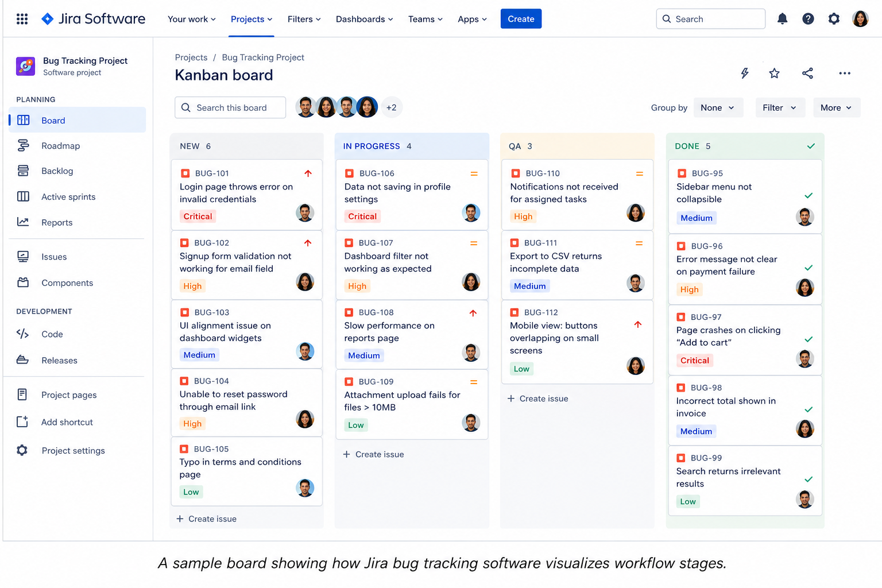
Task: Click the priority arrow on BUG-101
Action: (x=308, y=173)
